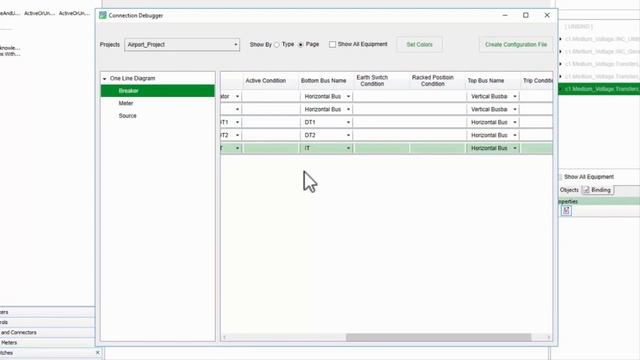
Task: Select Source in the tree
Action: (x=128, y=116)
